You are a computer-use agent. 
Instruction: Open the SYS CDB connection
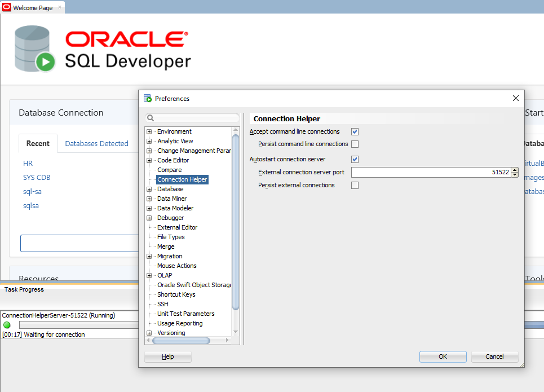[x=37, y=178]
